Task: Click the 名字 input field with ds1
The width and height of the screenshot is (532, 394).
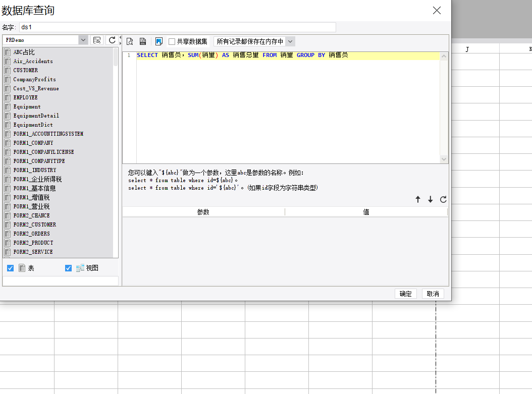Action: point(178,27)
